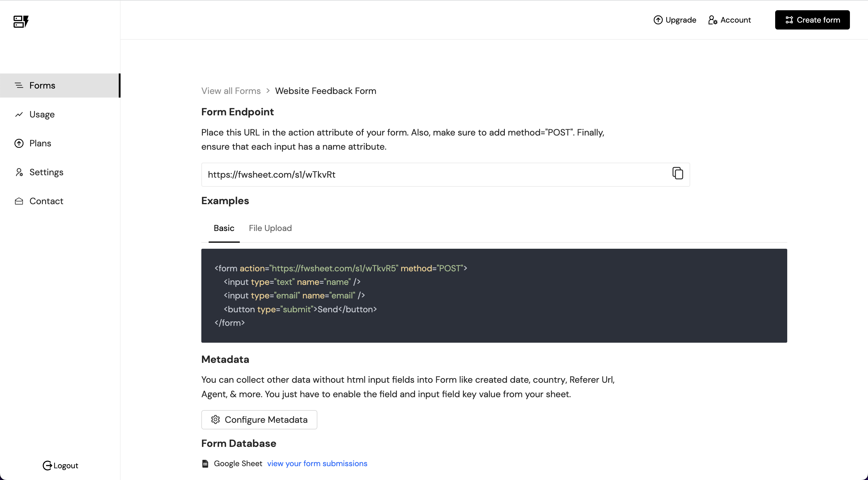This screenshot has width=868, height=480.
Task: Click the gear icon inside Configure Metadata
Action: coord(215,419)
